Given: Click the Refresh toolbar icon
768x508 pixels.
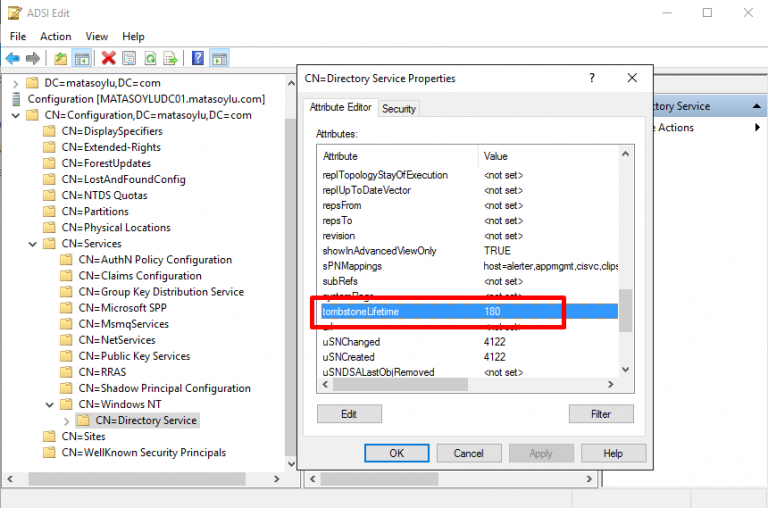Looking at the screenshot, I should tap(150, 59).
